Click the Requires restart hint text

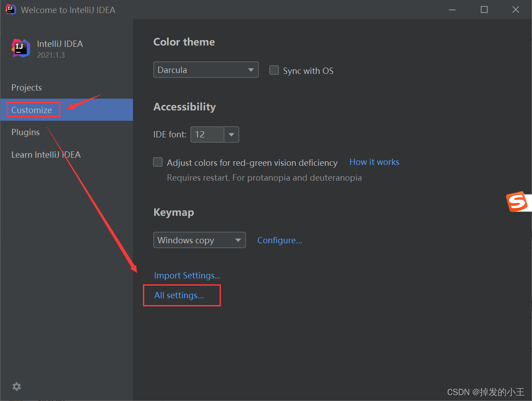point(264,178)
